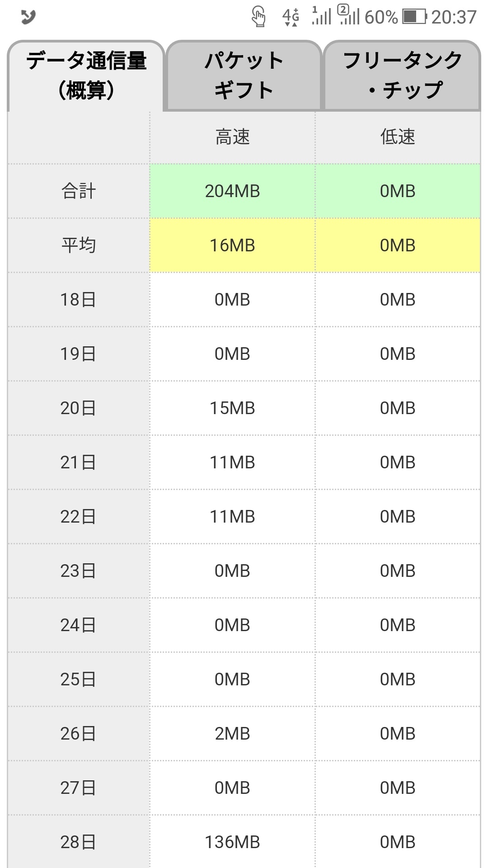This screenshot has width=488, height=868.
Task: Tap the green 204MB total cell
Action: 232,191
